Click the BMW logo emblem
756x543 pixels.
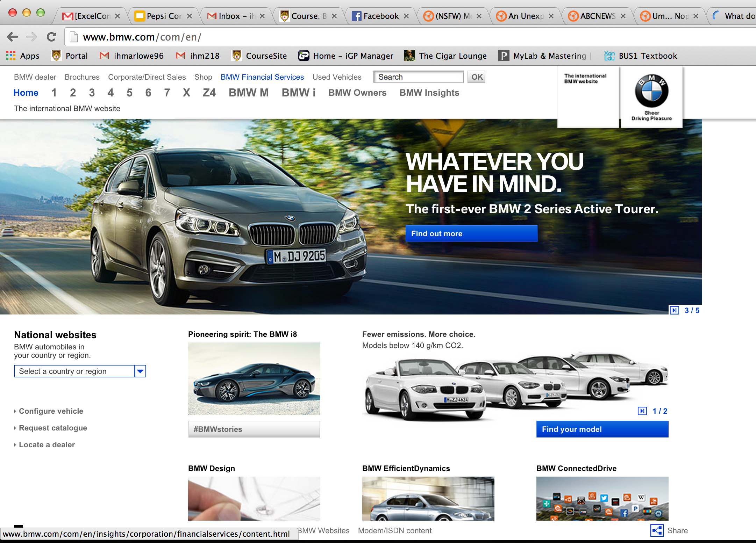(651, 91)
